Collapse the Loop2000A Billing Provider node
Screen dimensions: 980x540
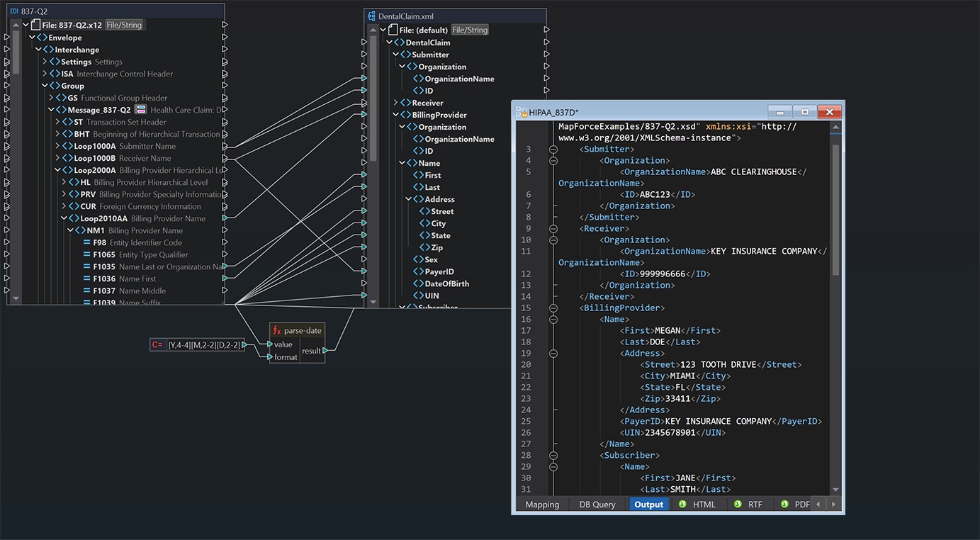click(57, 170)
